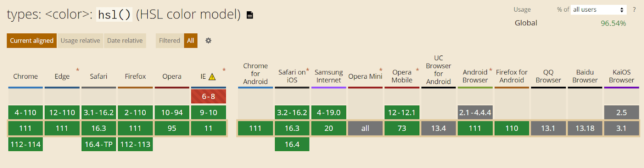Image resolution: width=644 pixels, height=168 pixels.
Task: Click the red IE 6-8 unsupported cell
Action: 208,96
